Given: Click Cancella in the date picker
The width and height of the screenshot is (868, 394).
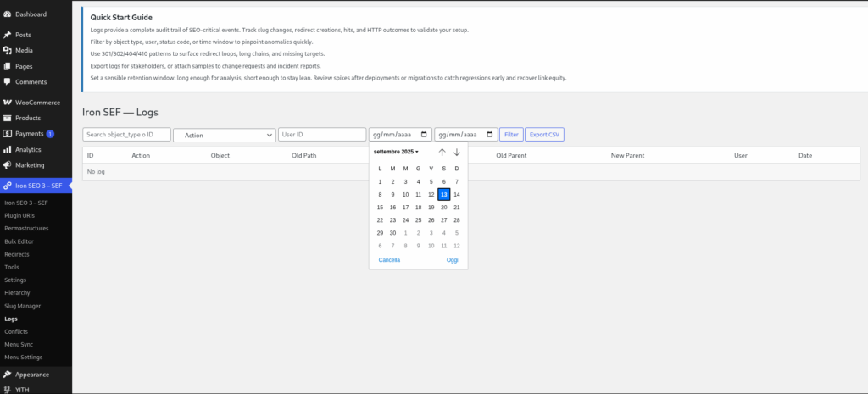Looking at the screenshot, I should [389, 259].
